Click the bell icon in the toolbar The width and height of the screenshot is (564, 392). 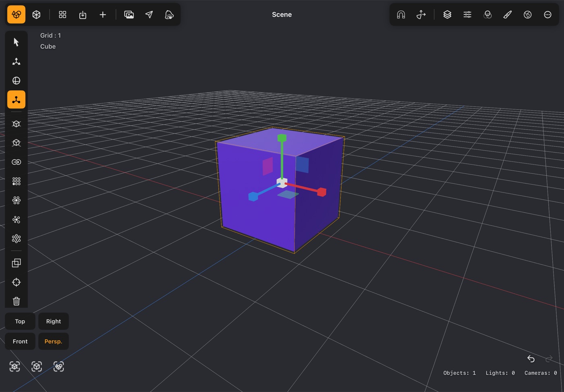tap(169, 15)
